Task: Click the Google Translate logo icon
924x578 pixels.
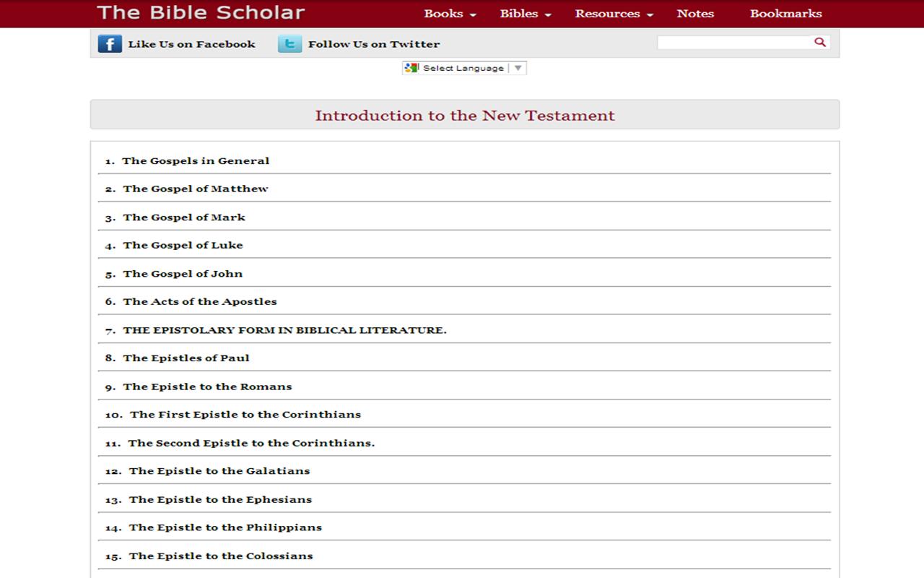Action: [412, 68]
